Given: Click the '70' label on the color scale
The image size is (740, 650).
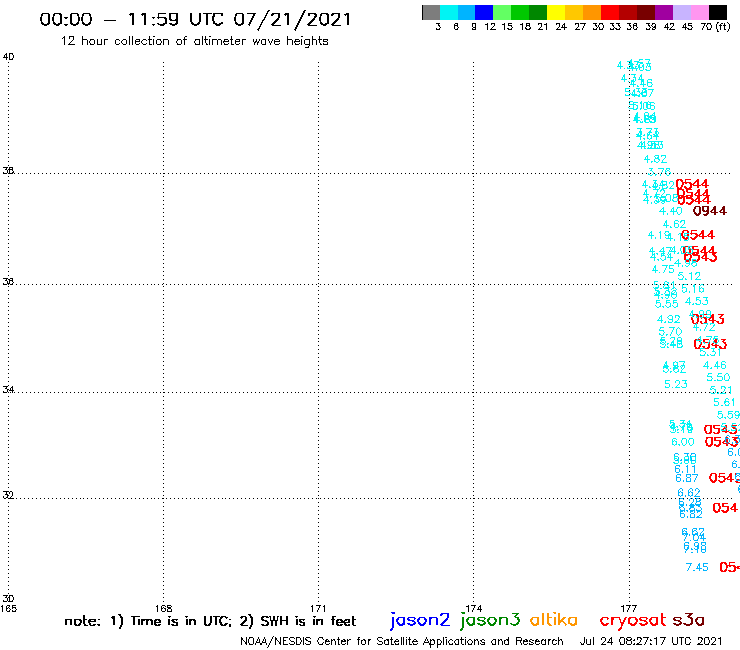Looking at the screenshot, I should (x=706, y=27).
